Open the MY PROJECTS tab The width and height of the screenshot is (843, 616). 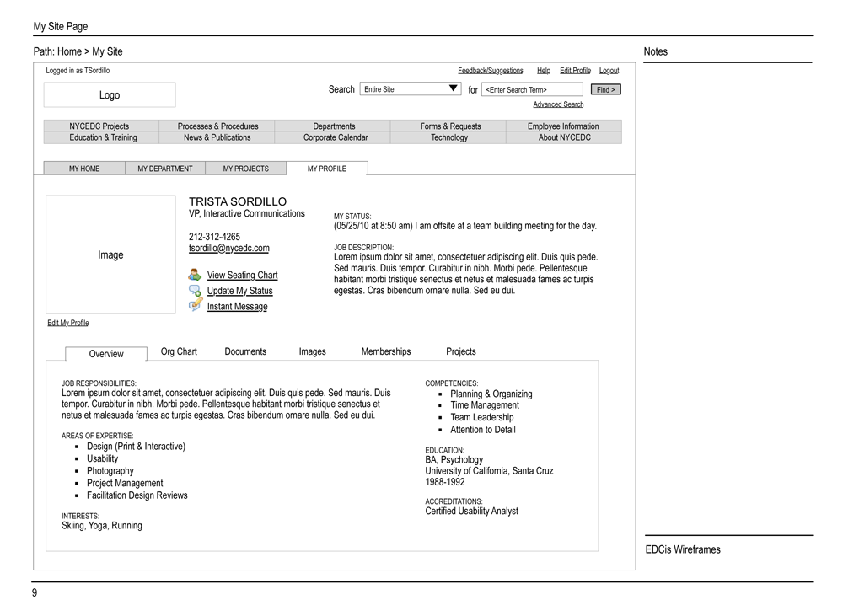coord(245,168)
